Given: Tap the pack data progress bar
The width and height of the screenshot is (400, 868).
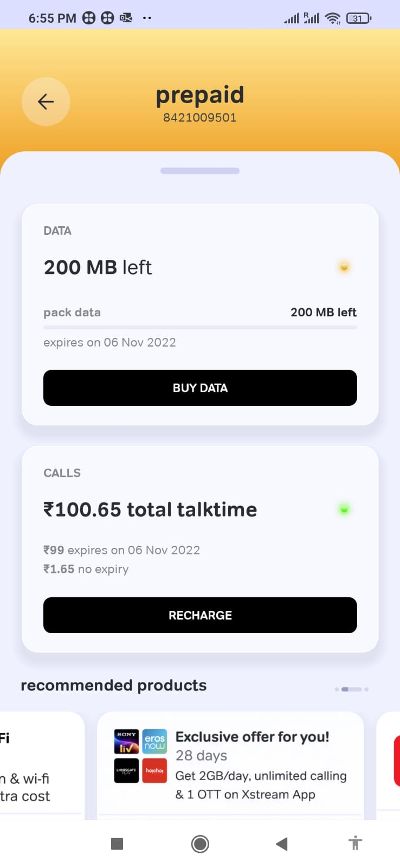Looking at the screenshot, I should coord(200,327).
